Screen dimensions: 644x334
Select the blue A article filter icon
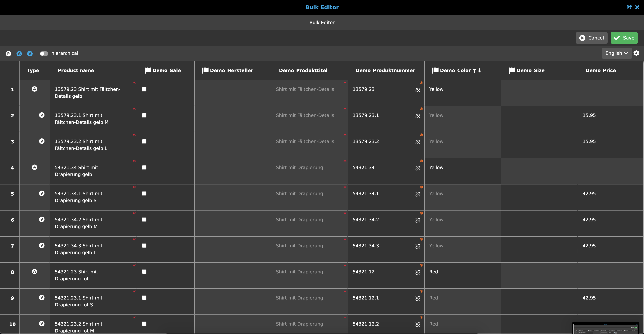[19, 53]
